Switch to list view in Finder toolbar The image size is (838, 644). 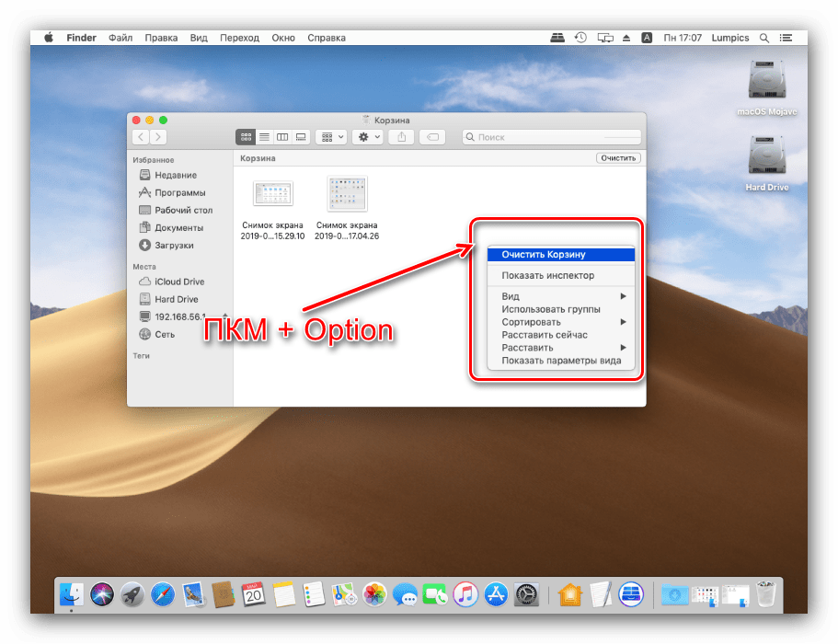pyautogui.click(x=264, y=137)
